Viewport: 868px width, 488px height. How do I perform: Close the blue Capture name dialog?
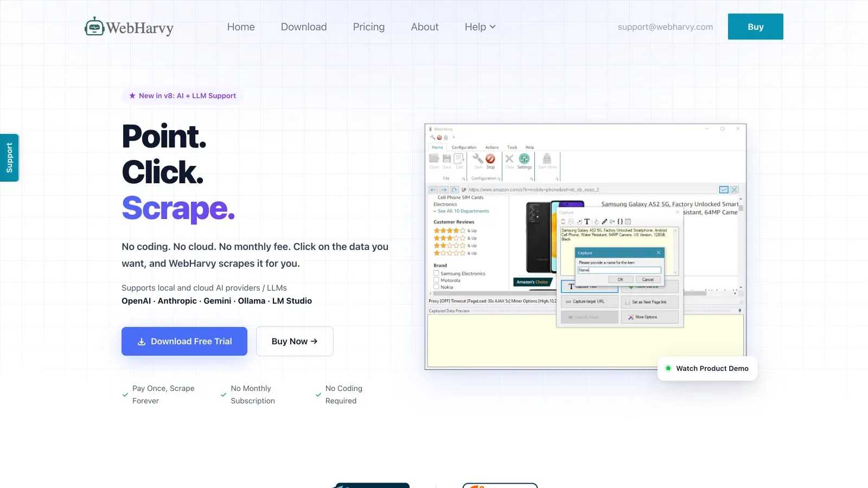[659, 253]
